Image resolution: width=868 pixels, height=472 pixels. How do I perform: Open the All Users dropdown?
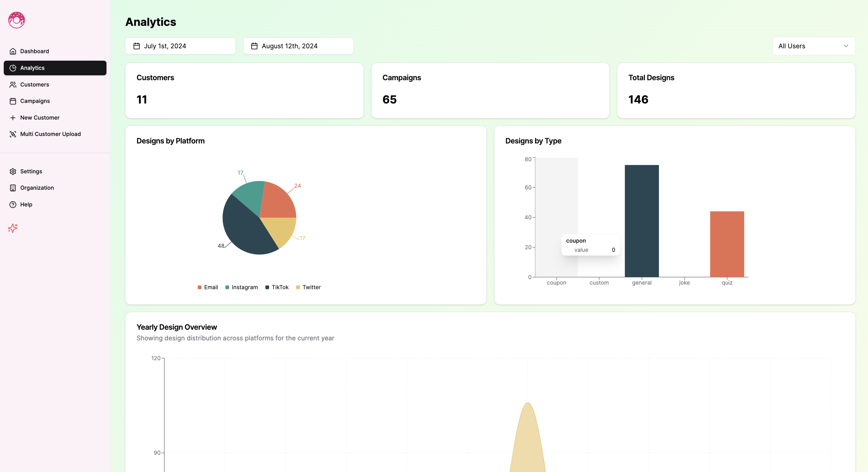813,46
